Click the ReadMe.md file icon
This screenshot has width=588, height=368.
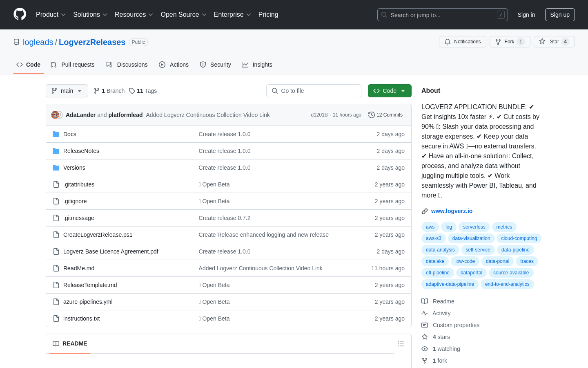point(56,268)
